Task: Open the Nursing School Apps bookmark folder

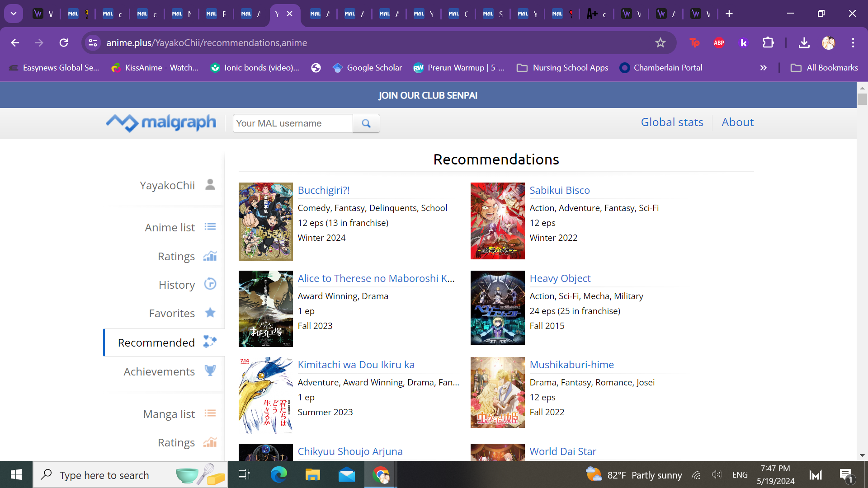Action: [x=563, y=68]
